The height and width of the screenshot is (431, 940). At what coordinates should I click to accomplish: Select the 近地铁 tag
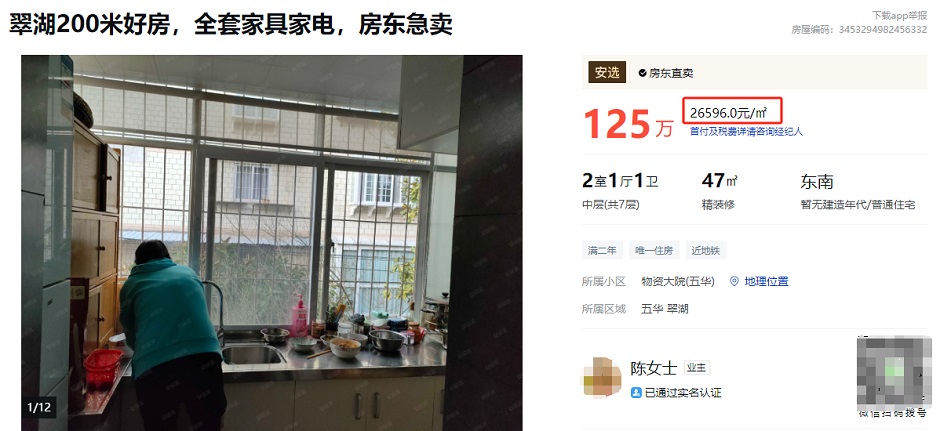(x=706, y=251)
